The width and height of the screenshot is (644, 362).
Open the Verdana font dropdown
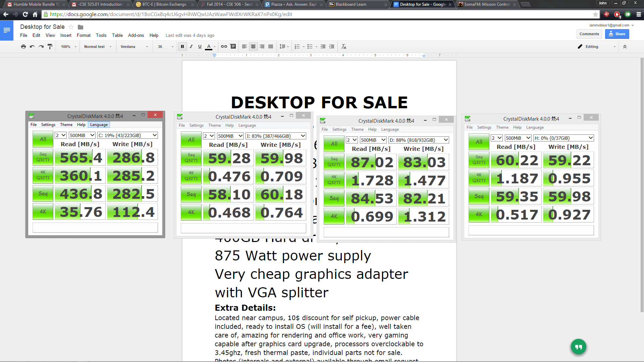point(134,47)
